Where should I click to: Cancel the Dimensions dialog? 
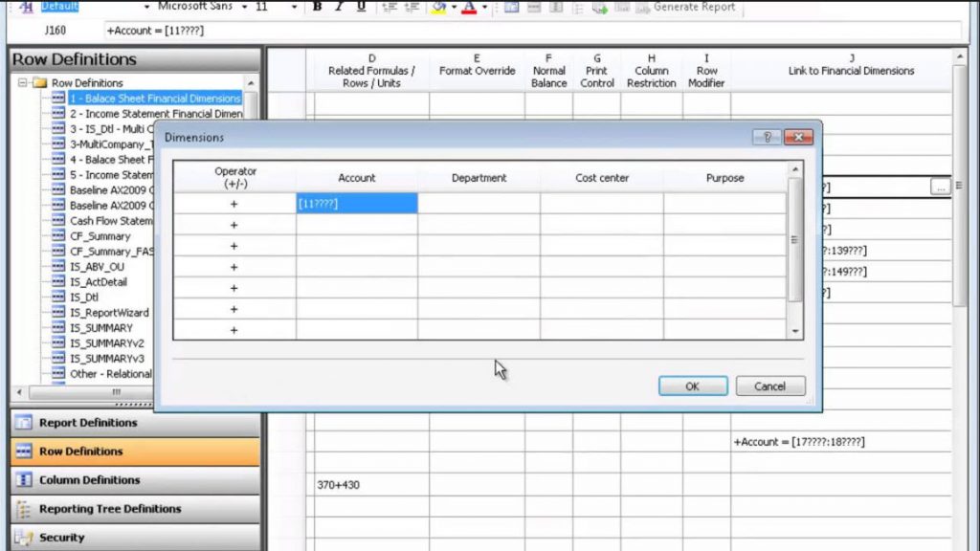769,386
